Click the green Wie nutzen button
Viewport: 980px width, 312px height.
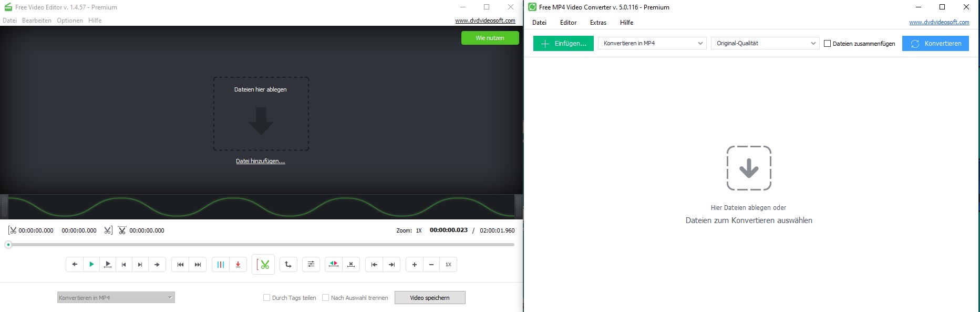coord(490,38)
